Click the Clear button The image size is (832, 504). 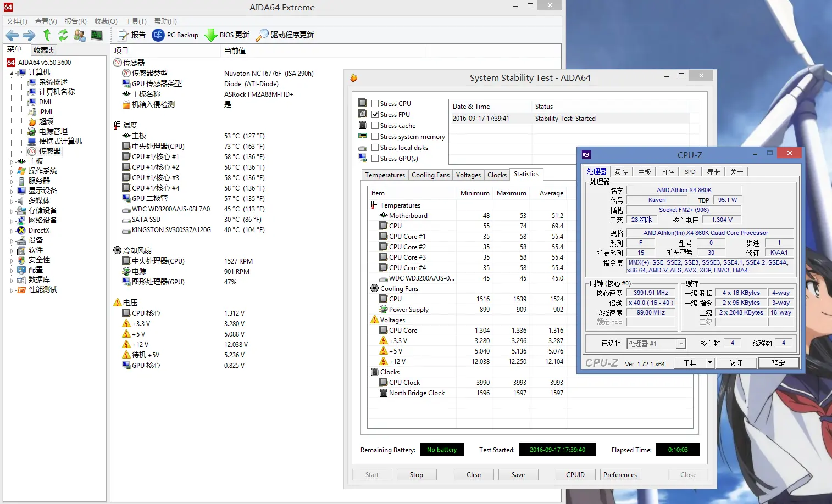(x=474, y=475)
